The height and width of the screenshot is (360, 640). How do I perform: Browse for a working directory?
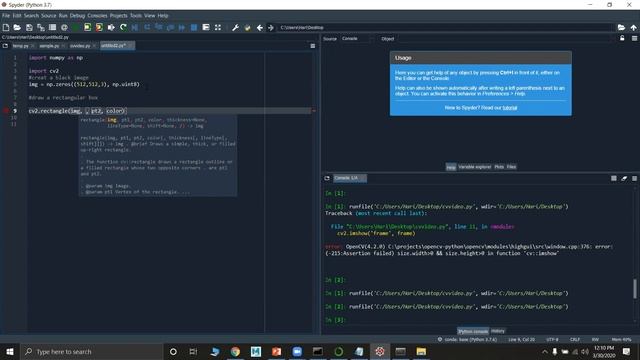(621, 27)
